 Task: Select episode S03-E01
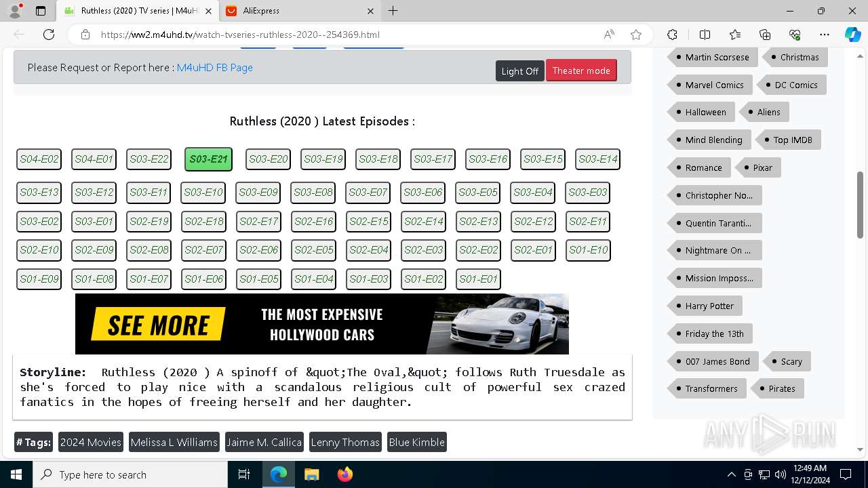94,222
